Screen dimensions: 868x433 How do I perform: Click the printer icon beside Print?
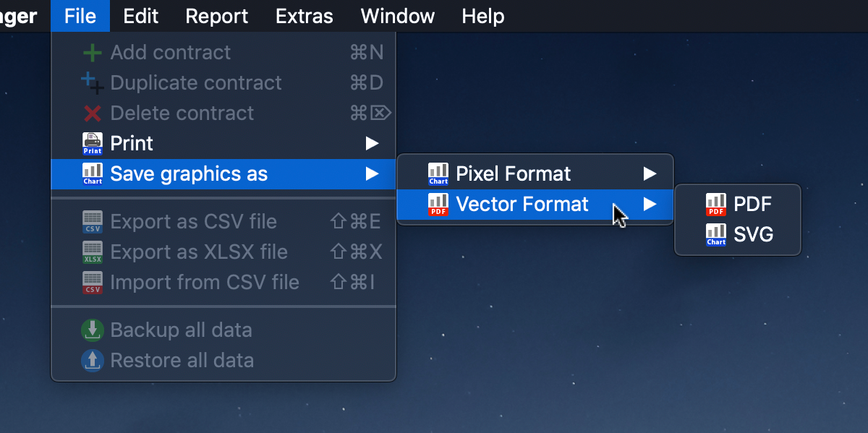tap(93, 144)
